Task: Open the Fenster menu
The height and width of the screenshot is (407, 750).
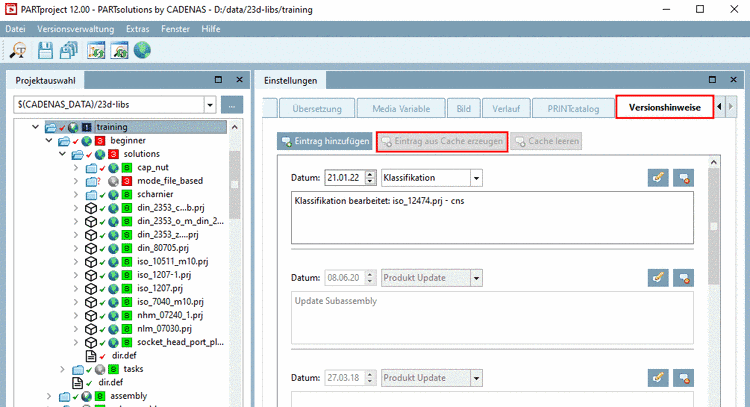Action: click(x=175, y=29)
